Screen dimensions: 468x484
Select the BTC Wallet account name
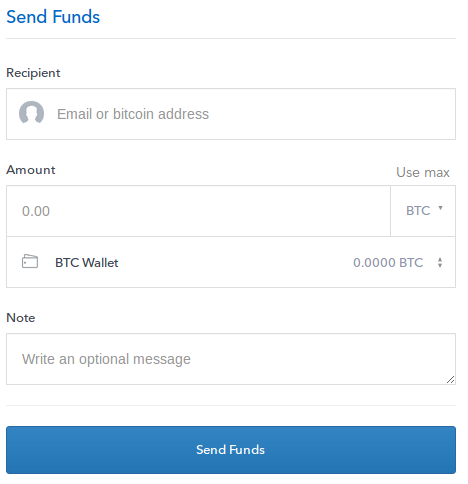pos(87,263)
